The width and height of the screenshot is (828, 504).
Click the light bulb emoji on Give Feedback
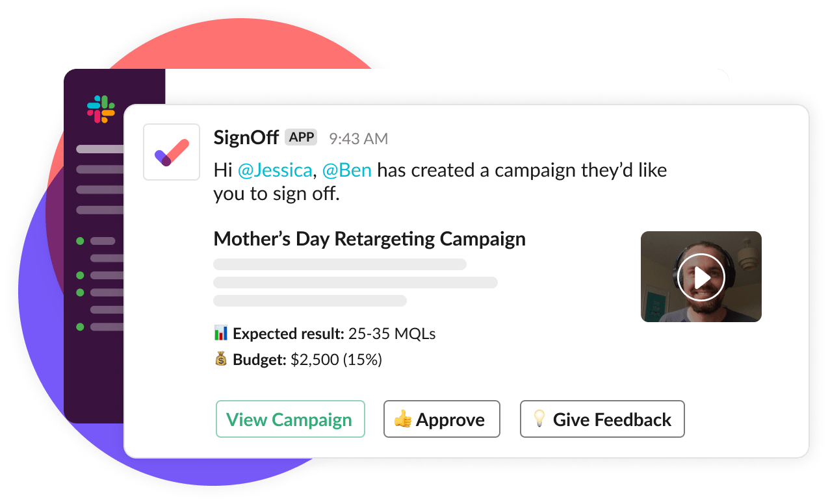coord(539,420)
